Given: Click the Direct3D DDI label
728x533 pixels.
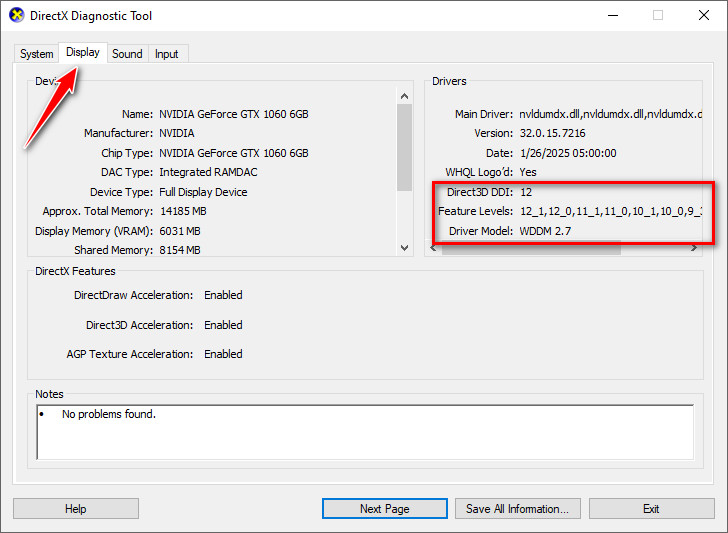Looking at the screenshot, I should coord(480,192).
